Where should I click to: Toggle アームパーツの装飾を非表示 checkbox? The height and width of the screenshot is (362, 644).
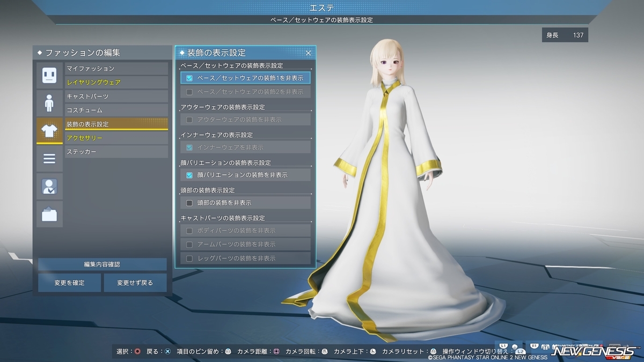coord(189,245)
